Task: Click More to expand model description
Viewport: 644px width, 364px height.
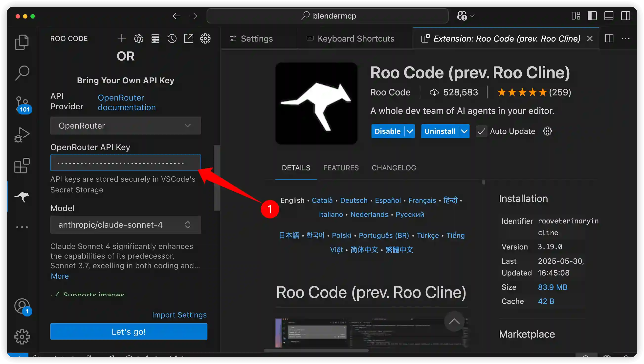Action: tap(60, 276)
